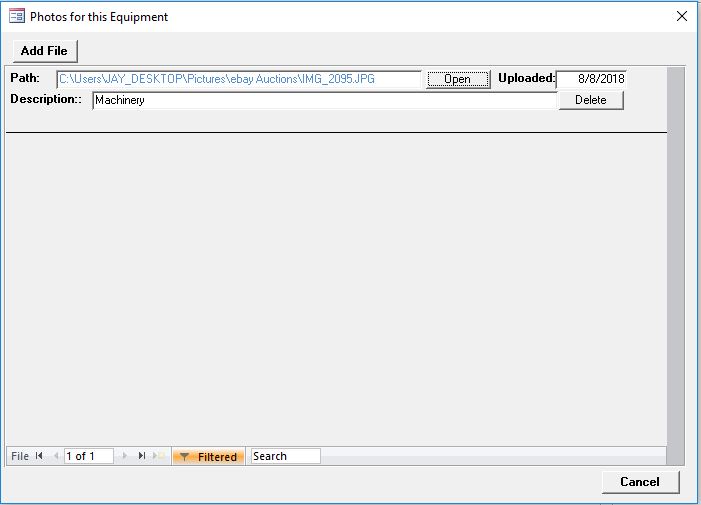Screen dimensions: 701x505
Task: Select the Path field with IMG_2095.JPG
Action: tap(239, 79)
